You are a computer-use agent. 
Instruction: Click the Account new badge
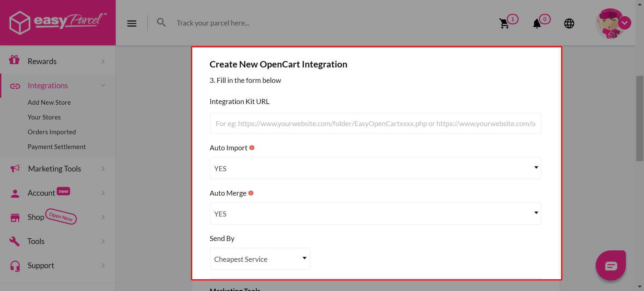[x=63, y=191]
